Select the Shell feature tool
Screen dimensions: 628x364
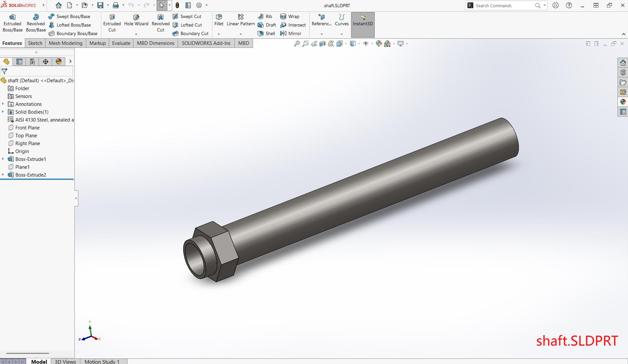[266, 33]
